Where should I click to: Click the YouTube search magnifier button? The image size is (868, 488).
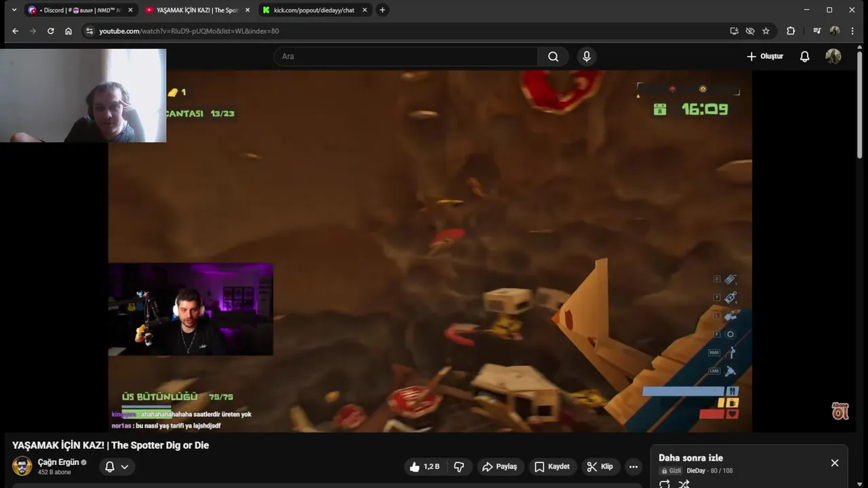coord(553,56)
